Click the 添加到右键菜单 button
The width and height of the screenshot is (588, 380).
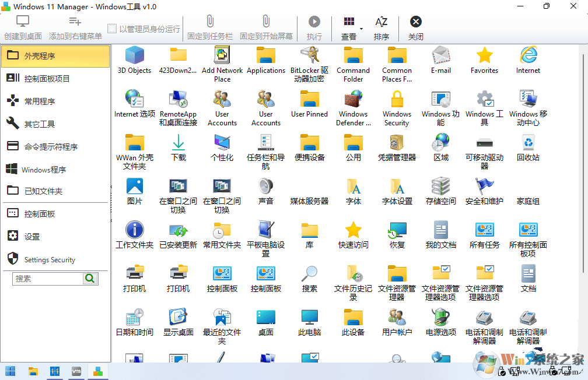75,27
